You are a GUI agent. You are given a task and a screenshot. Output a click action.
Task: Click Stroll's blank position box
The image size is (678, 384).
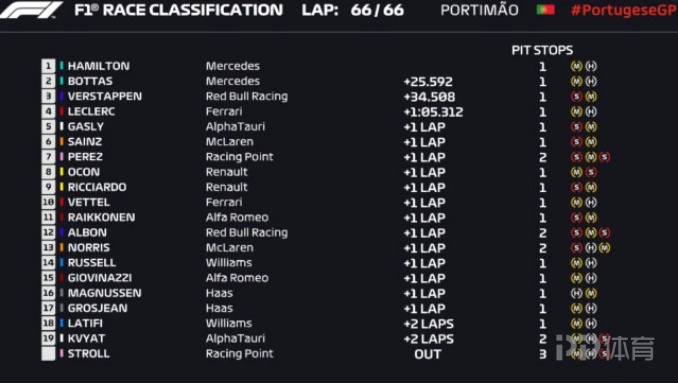(48, 353)
